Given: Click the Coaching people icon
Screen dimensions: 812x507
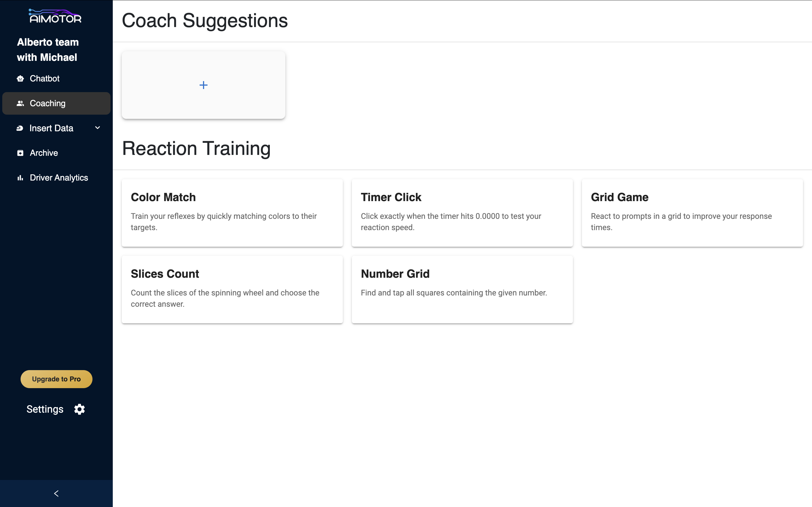Looking at the screenshot, I should pos(21,103).
